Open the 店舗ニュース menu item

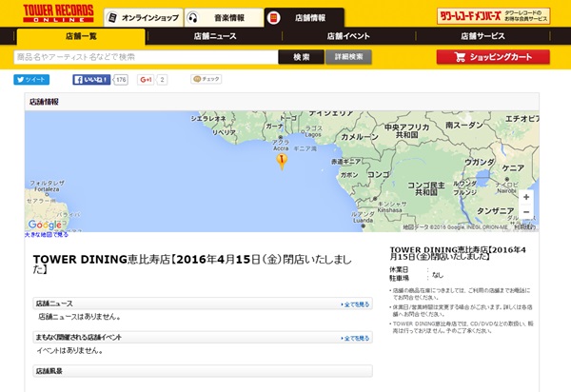point(215,36)
